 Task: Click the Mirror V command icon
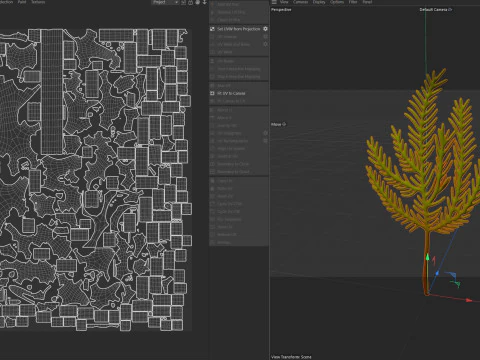click(x=212, y=118)
